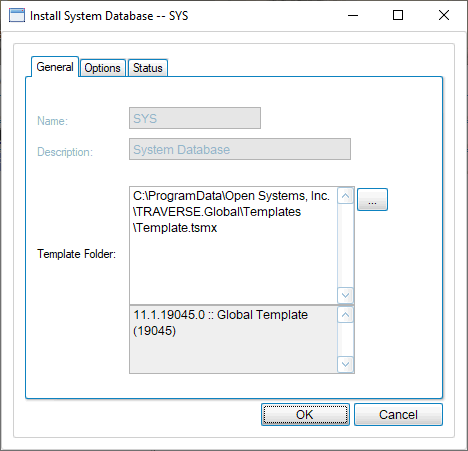Click inside the Template Folder path box
Image resolution: width=468 pixels, height=451 pixels.
pos(233,245)
